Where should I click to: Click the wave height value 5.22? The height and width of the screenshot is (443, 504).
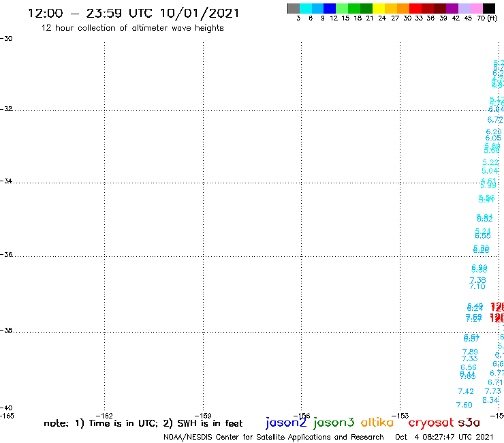[x=490, y=163]
